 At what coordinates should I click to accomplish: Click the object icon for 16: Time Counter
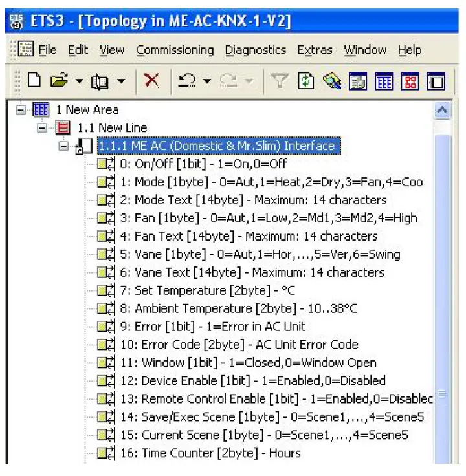pyautogui.click(x=106, y=453)
